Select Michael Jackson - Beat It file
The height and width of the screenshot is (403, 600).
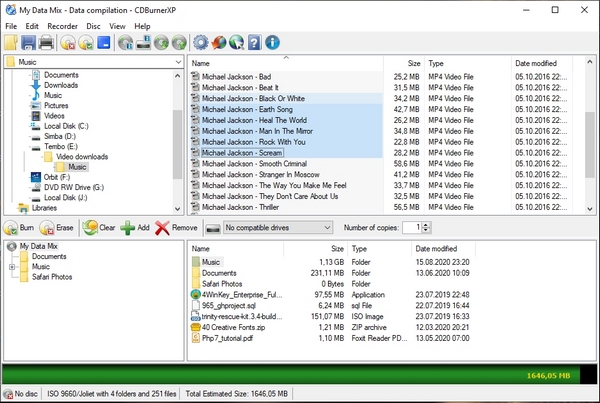240,88
